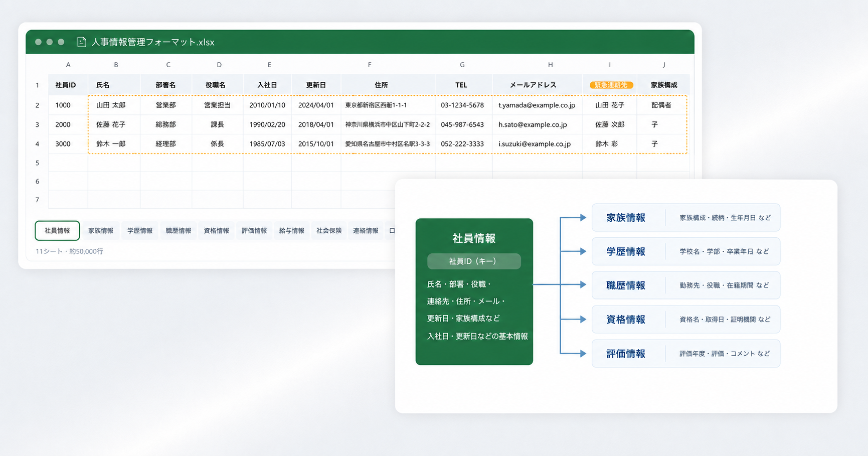Screen dimensions: 868x456
Task: Click the 社員ID(キー) pill in diagram
Action: (x=474, y=261)
